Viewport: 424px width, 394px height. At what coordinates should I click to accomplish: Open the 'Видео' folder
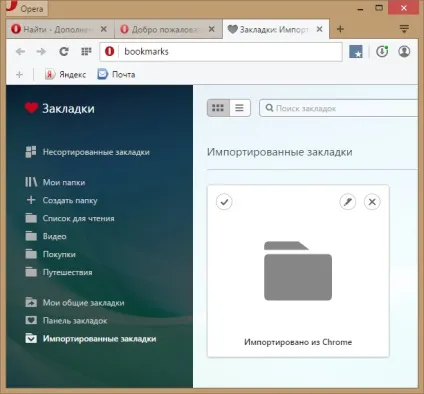[46, 236]
